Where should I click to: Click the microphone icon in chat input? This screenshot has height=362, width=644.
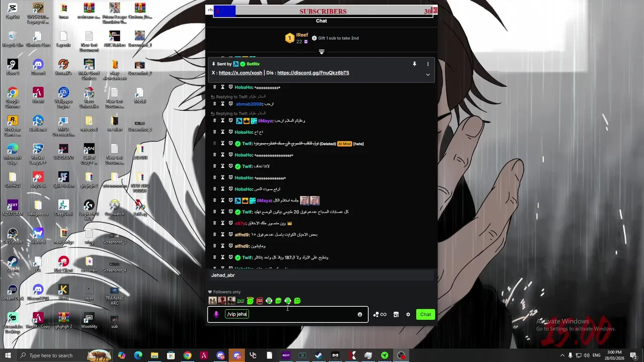pyautogui.click(x=216, y=314)
